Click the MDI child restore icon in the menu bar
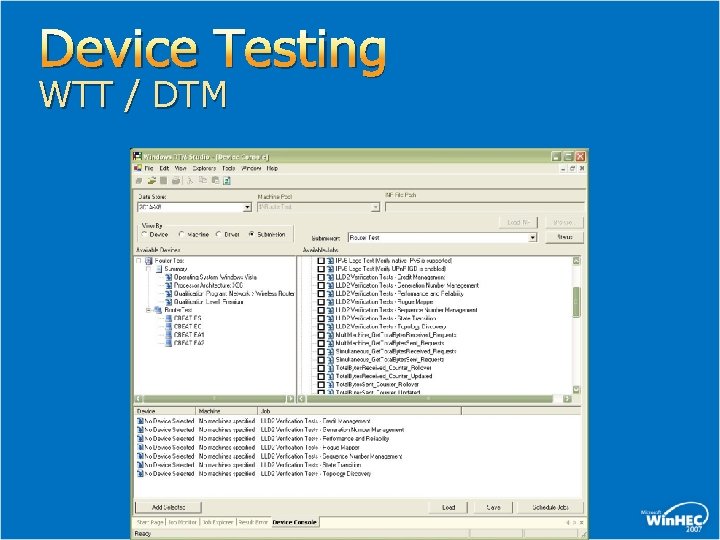The height and width of the screenshot is (540, 720). [x=573, y=169]
